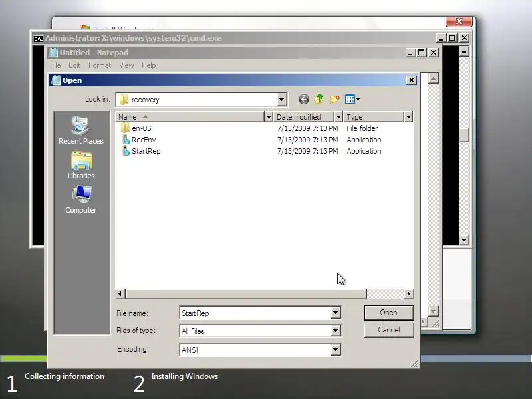The height and width of the screenshot is (399, 532).
Task: Open the Name column filter dropdown
Action: (269, 117)
